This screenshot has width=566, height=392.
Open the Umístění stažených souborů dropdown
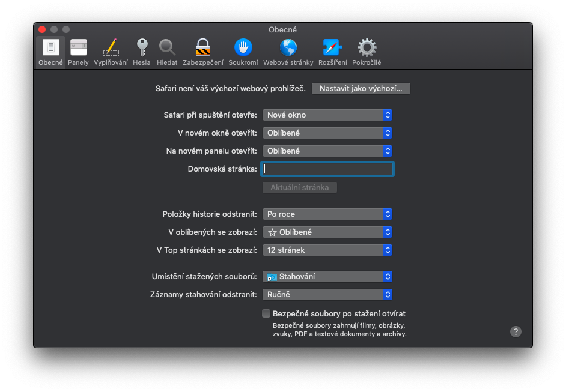click(327, 276)
